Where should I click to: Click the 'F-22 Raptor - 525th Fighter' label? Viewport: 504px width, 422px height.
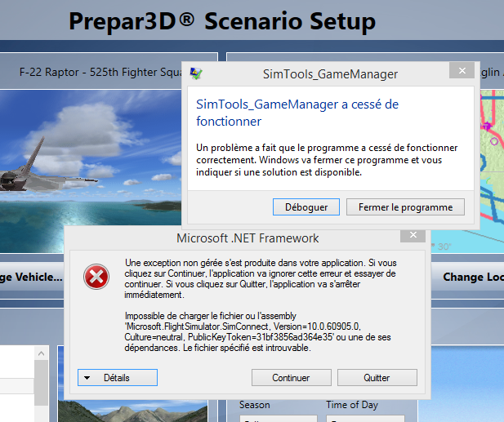100,72
